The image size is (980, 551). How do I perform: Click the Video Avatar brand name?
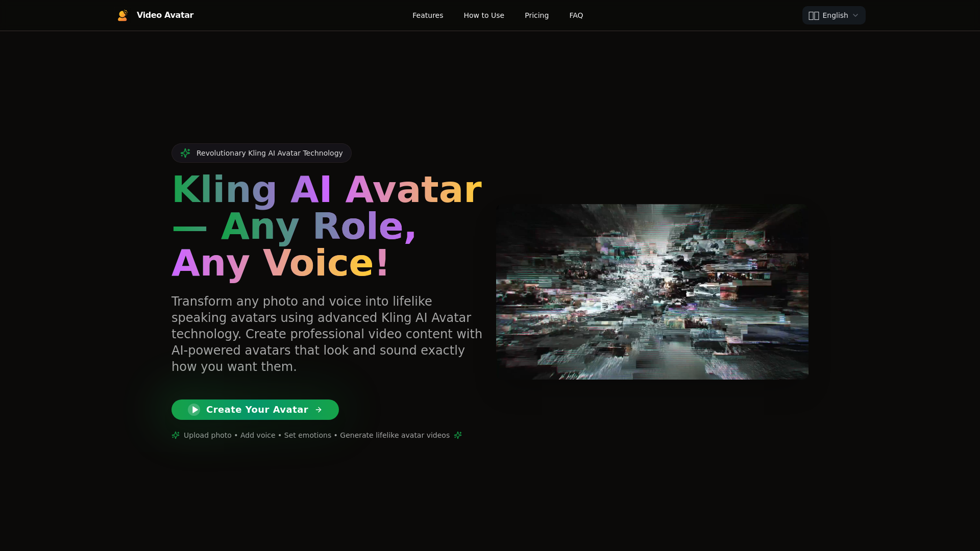(165, 15)
